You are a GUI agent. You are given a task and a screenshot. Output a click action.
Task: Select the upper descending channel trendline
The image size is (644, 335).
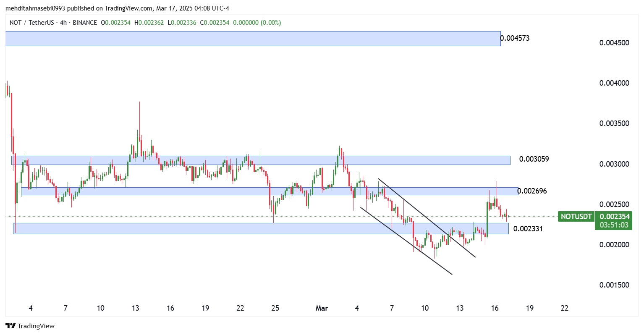point(427,218)
